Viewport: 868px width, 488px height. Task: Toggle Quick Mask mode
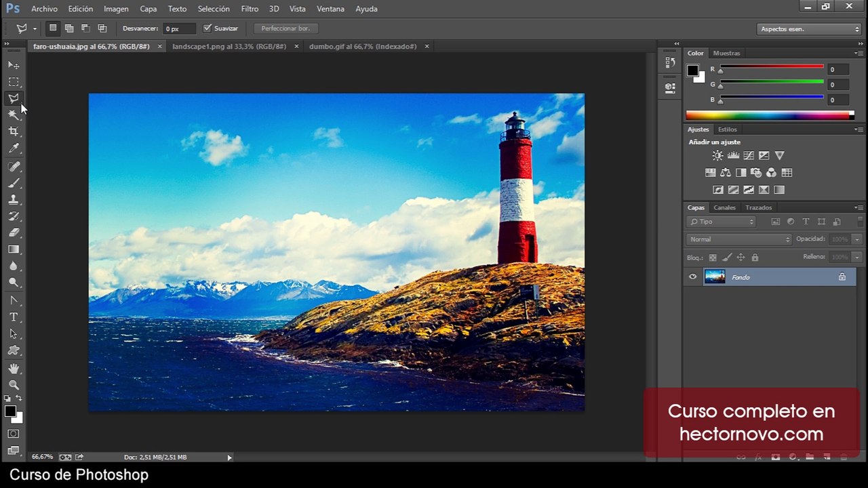point(14,434)
